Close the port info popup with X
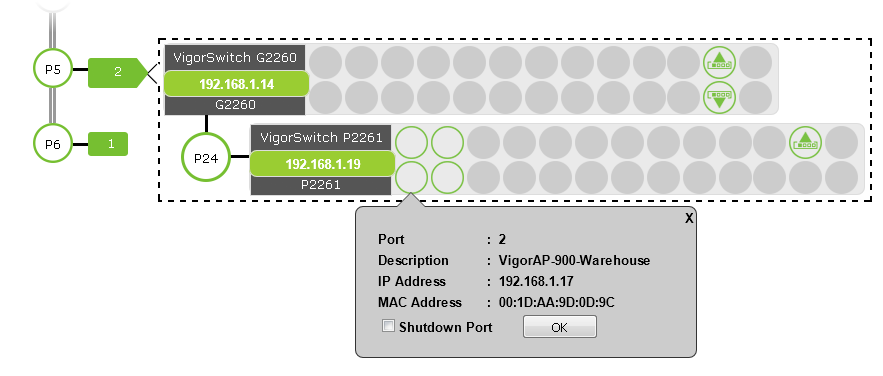 [689, 219]
